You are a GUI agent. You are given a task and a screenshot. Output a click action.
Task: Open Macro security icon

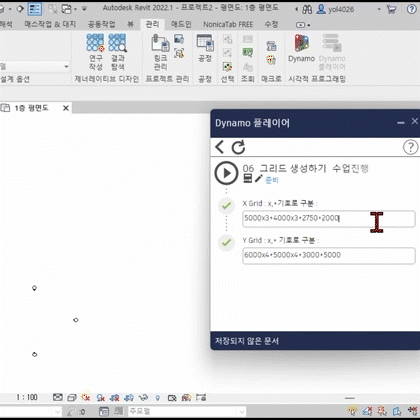271,60
